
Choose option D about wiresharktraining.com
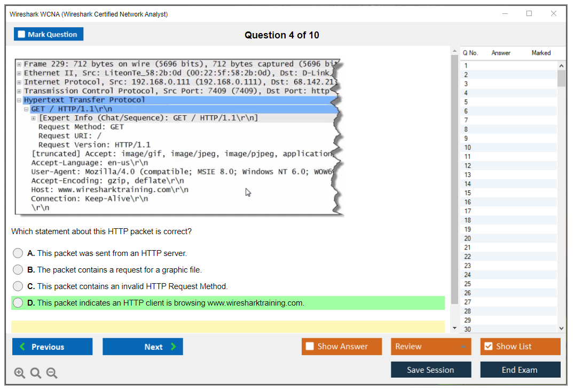pos(18,303)
